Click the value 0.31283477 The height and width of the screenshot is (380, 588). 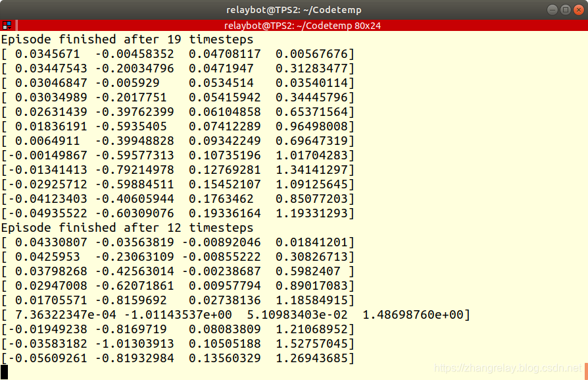point(312,68)
